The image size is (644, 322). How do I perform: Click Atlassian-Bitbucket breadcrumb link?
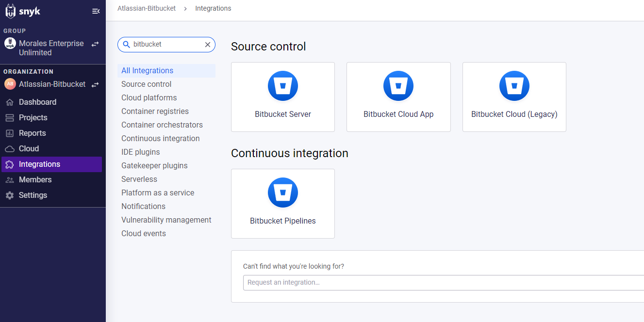coord(147,8)
